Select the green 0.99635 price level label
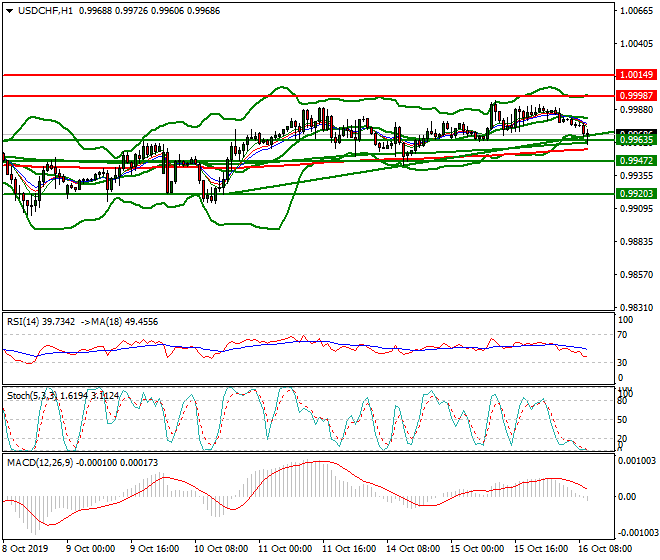The image size is (660, 560). [x=636, y=140]
